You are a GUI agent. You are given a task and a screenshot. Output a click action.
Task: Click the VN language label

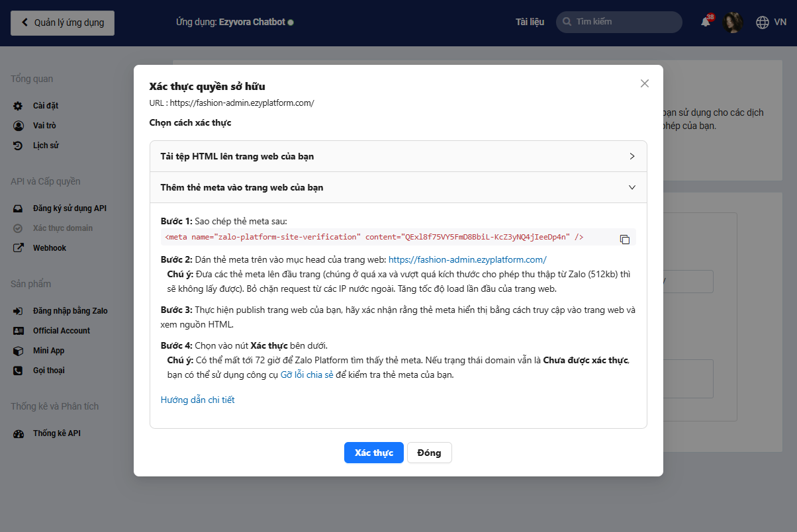[780, 22]
